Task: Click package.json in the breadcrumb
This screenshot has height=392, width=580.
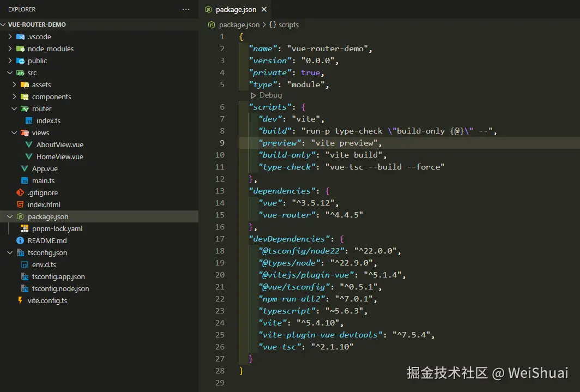Action: pos(239,25)
